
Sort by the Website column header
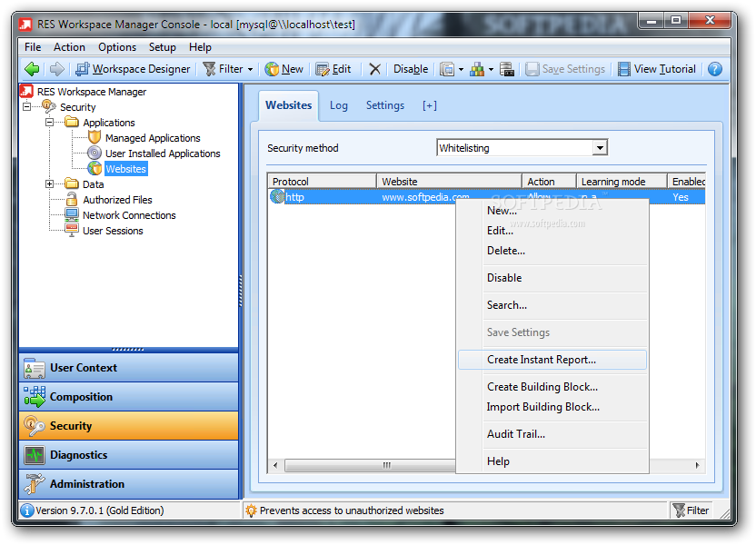(x=449, y=182)
